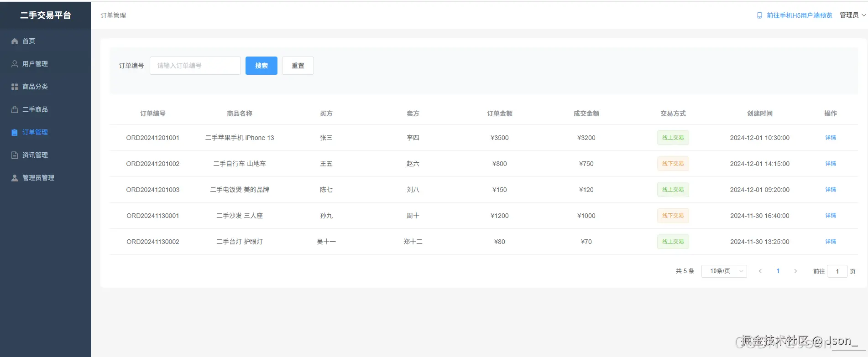Click the phone icon before 前往手机H5用户端预览
The width and height of the screenshot is (868, 357).
point(759,16)
